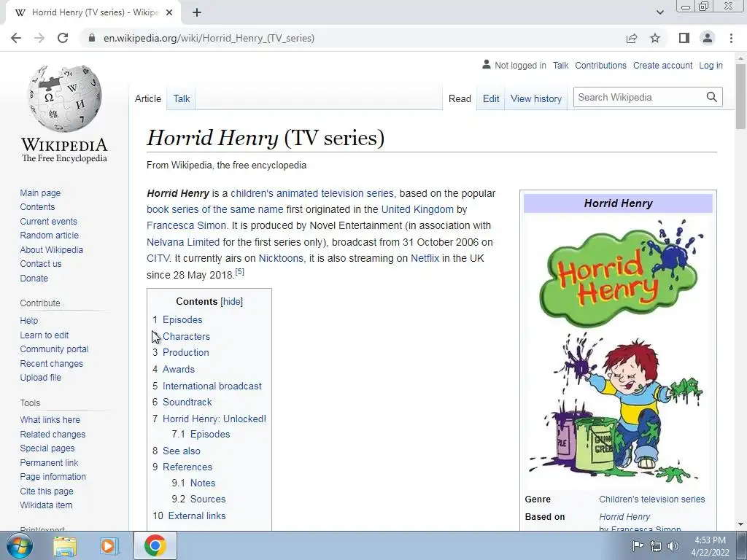Jump to the Awards section
Image resolution: width=747 pixels, height=560 pixels.
(179, 369)
